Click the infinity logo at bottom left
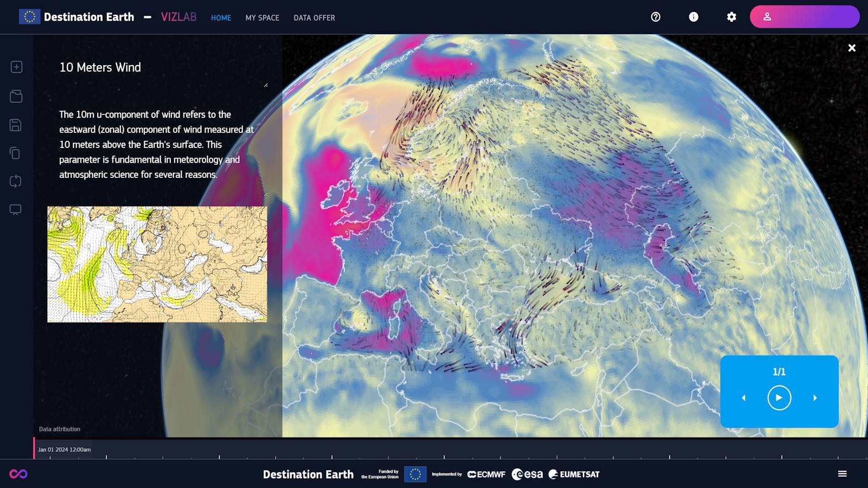 [18, 474]
